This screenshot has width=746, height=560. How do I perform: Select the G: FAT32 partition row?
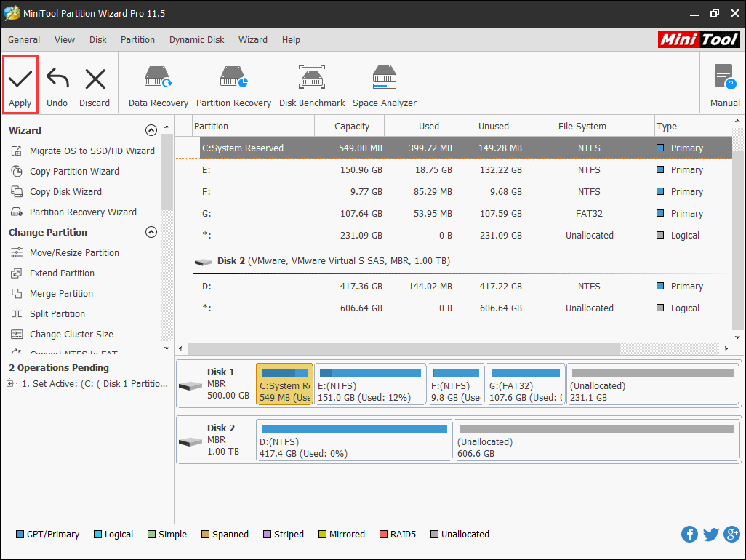(454, 214)
